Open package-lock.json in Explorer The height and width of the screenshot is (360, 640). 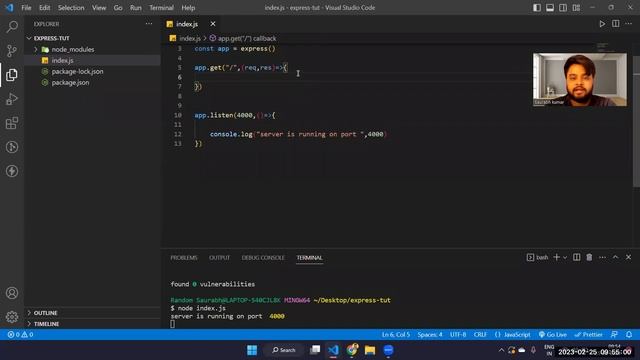[77, 71]
